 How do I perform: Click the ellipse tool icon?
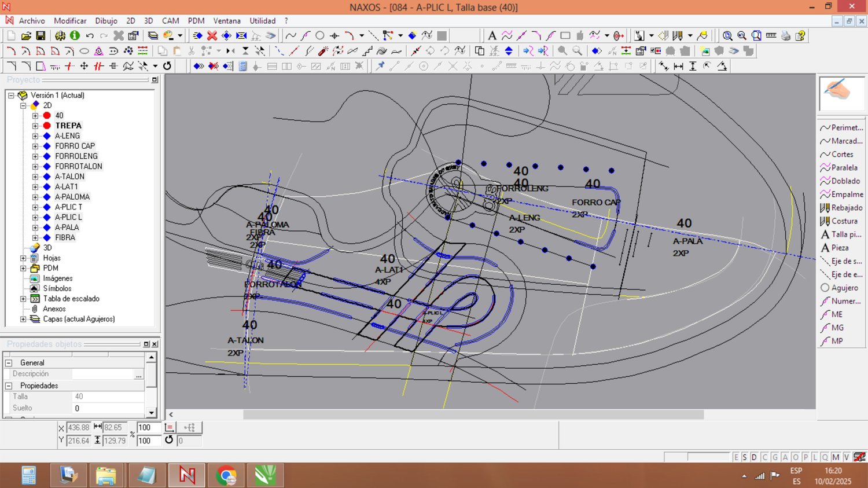[x=84, y=51]
